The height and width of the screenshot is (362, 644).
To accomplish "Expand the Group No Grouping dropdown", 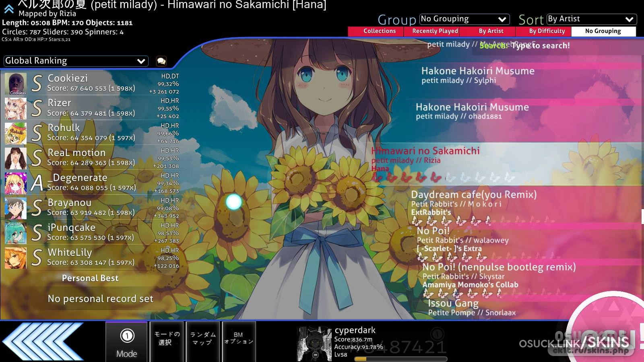I will point(464,19).
